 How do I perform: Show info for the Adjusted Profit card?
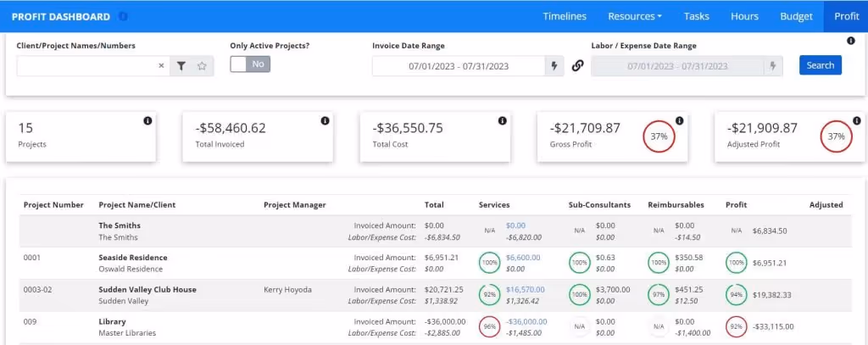856,120
